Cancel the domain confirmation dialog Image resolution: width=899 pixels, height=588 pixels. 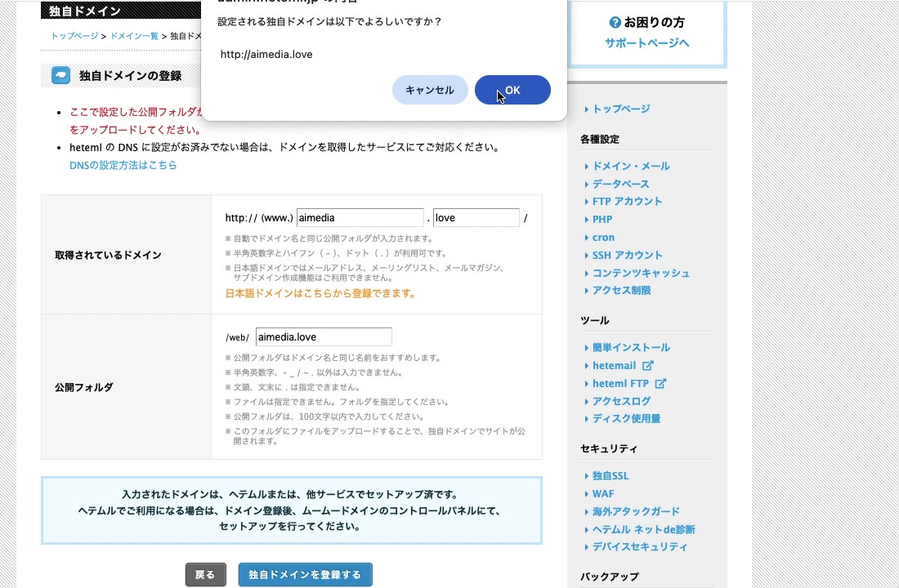430,90
